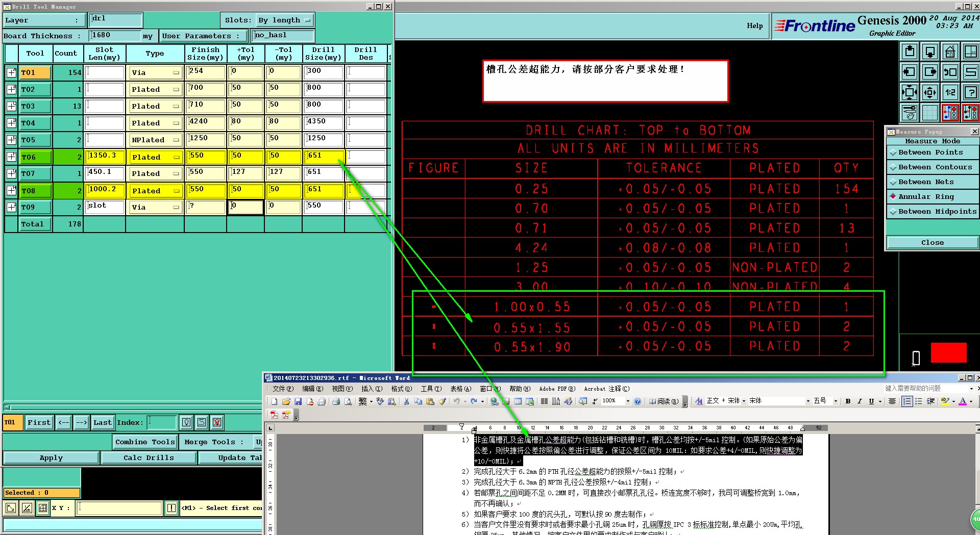
Task: Toggle the T09 row plus button
Action: [x=11, y=207]
